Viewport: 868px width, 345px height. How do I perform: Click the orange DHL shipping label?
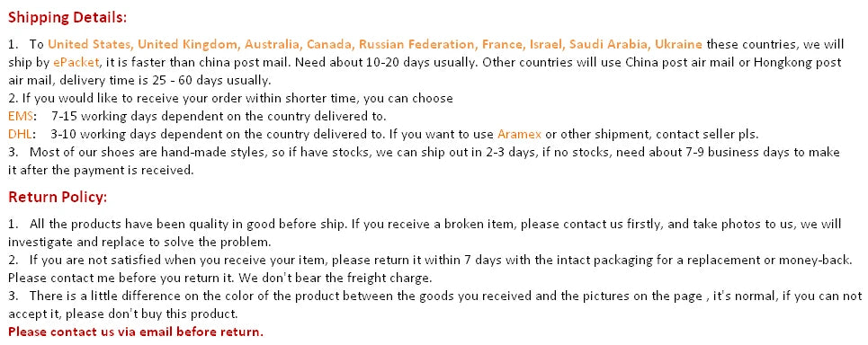20,134
